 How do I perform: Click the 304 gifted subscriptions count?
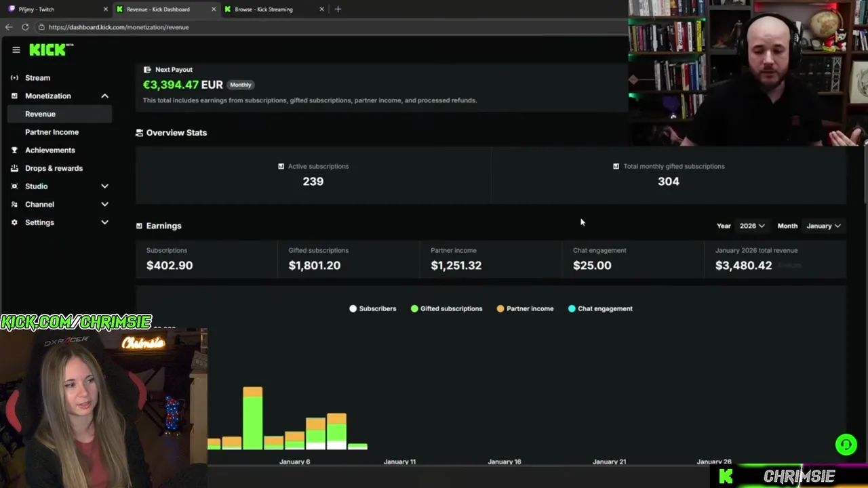(669, 182)
